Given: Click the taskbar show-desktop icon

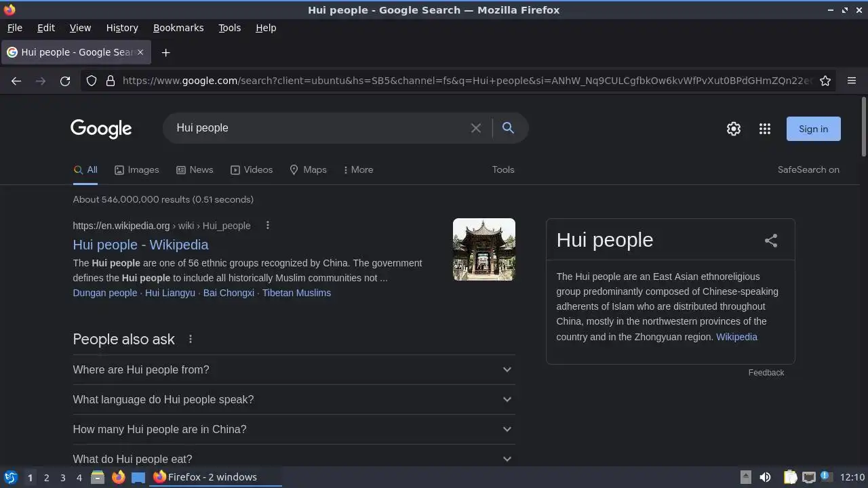Looking at the screenshot, I should 138,477.
